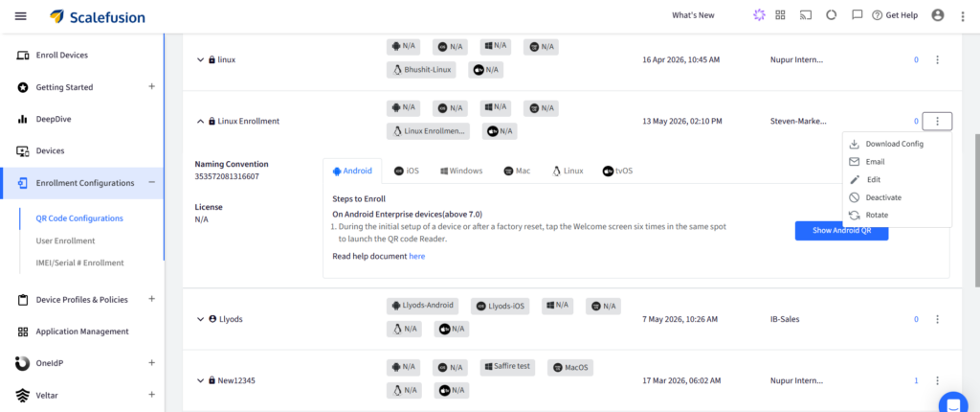Open three-dot menu for Linux Enrollment row
The height and width of the screenshot is (412, 980).
937,122
